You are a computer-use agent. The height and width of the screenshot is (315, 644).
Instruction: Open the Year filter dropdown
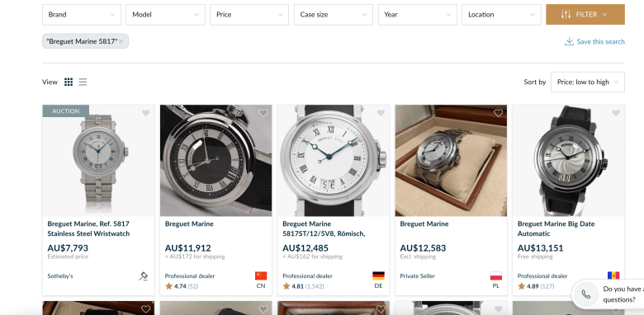click(417, 15)
